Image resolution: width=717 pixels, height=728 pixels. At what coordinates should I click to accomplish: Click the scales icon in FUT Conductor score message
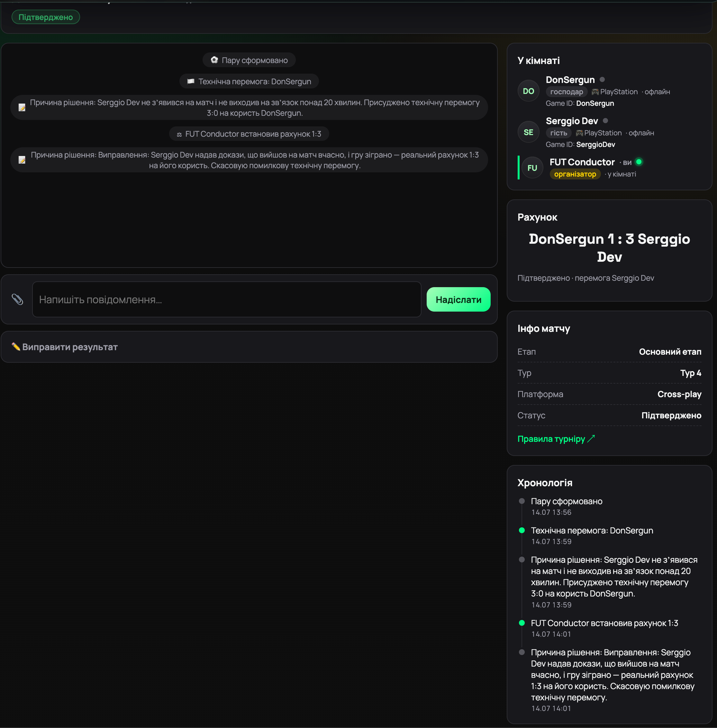point(179,134)
